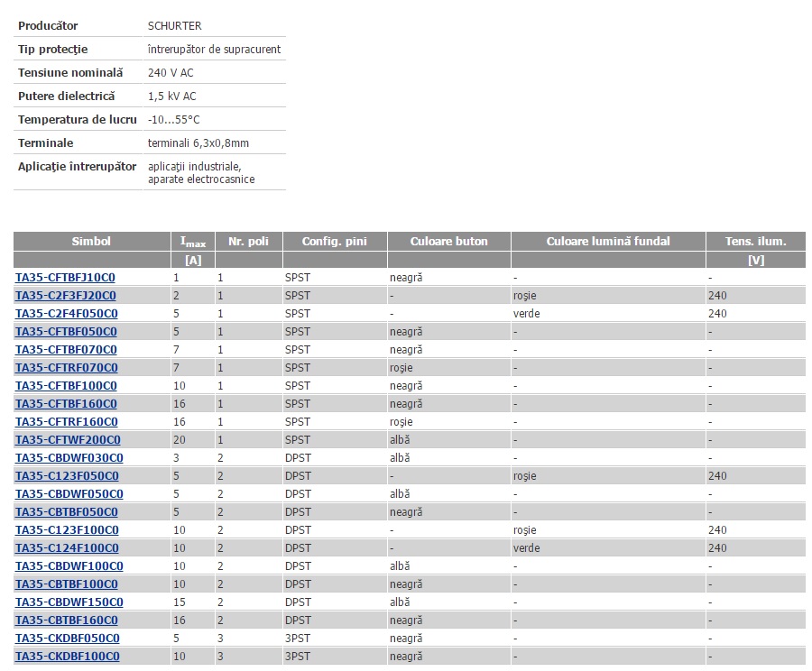Click the Simbol column header
Screen dimensions: 812x671
point(92,242)
